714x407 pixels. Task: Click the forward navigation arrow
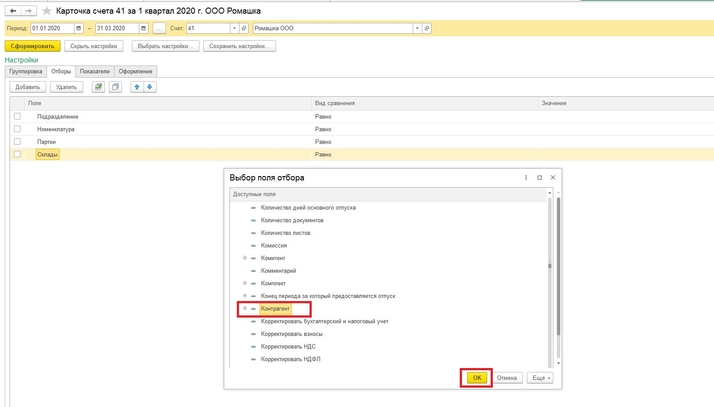30,11
